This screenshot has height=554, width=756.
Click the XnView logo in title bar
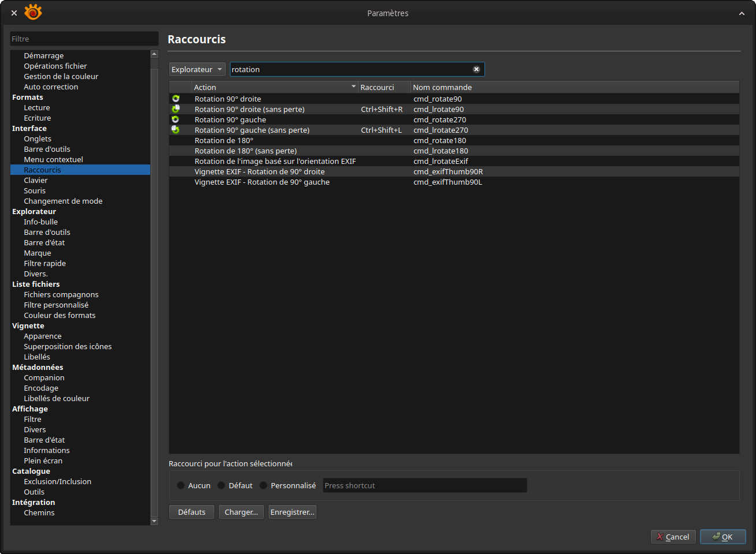(33, 12)
